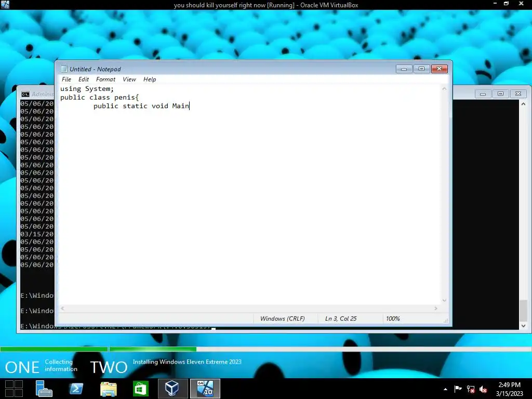Click the muted volume tray icon
This screenshot has width=532, height=399.
483,389
